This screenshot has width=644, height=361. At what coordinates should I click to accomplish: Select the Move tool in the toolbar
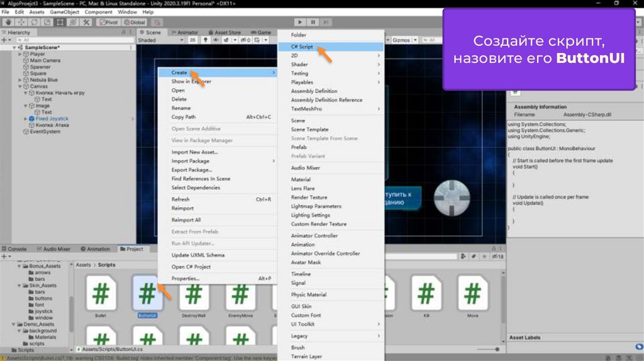(21, 22)
